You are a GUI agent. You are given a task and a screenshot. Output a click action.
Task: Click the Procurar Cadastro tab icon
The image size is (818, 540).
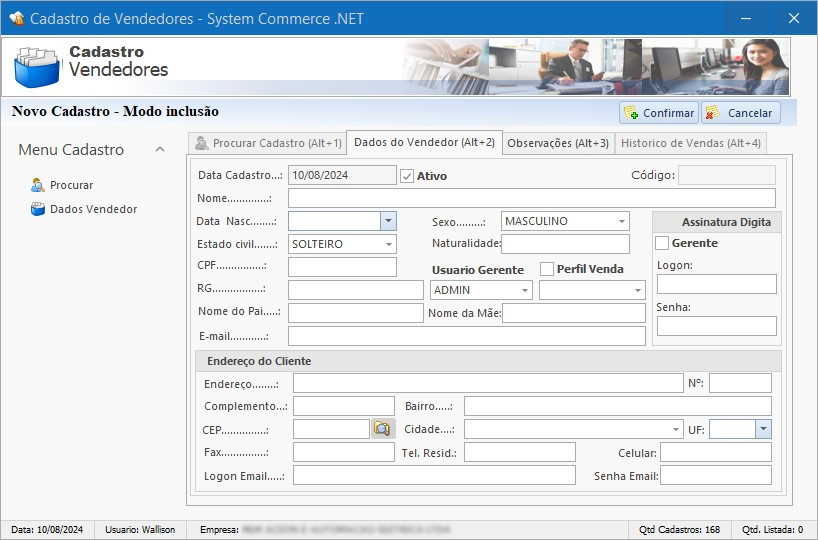pos(201,143)
